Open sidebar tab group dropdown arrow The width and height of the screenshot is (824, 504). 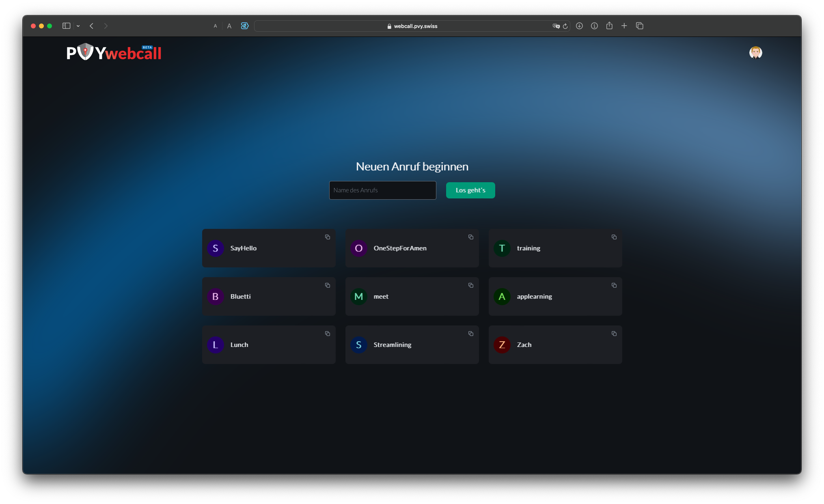click(x=78, y=26)
